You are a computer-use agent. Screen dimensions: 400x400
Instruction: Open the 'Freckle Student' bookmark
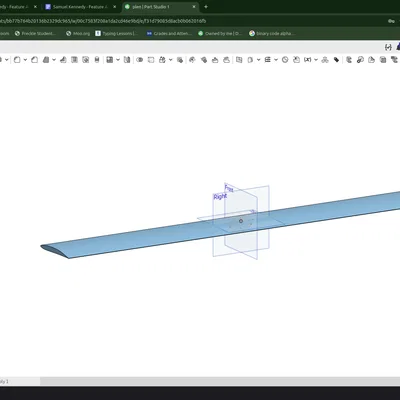click(35, 33)
